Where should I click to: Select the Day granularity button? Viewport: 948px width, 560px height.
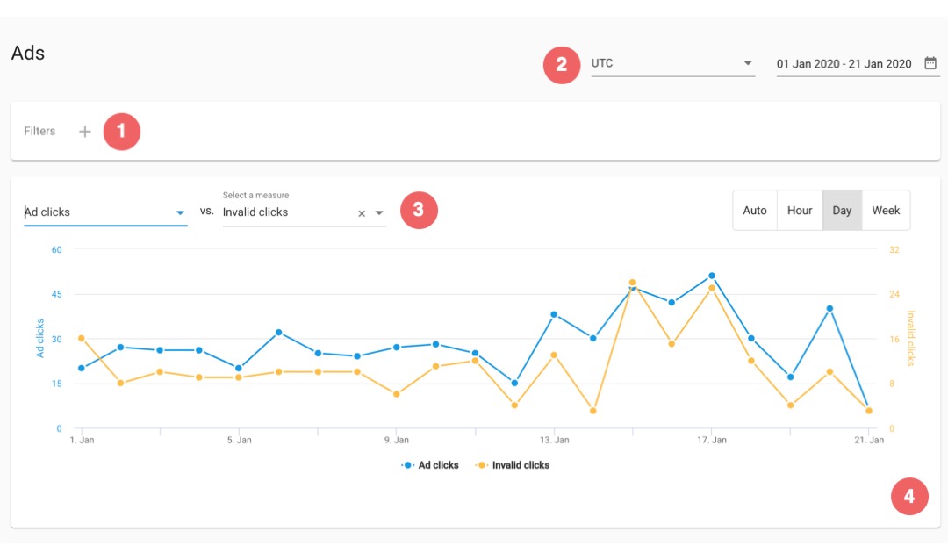pos(842,211)
